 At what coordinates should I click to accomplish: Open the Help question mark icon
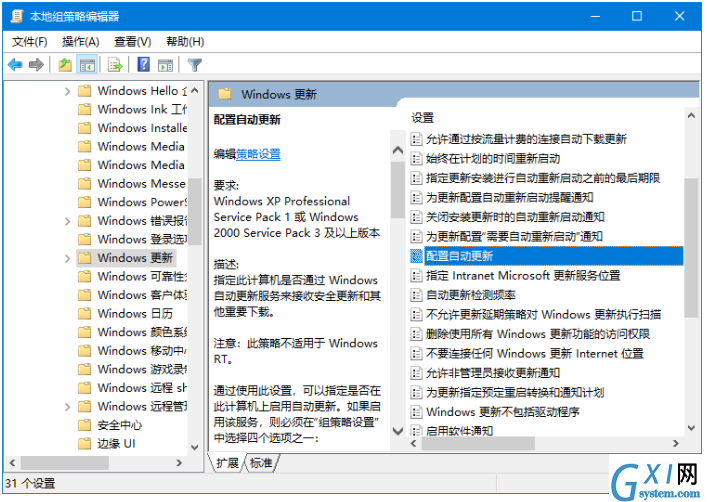pyautogui.click(x=143, y=64)
